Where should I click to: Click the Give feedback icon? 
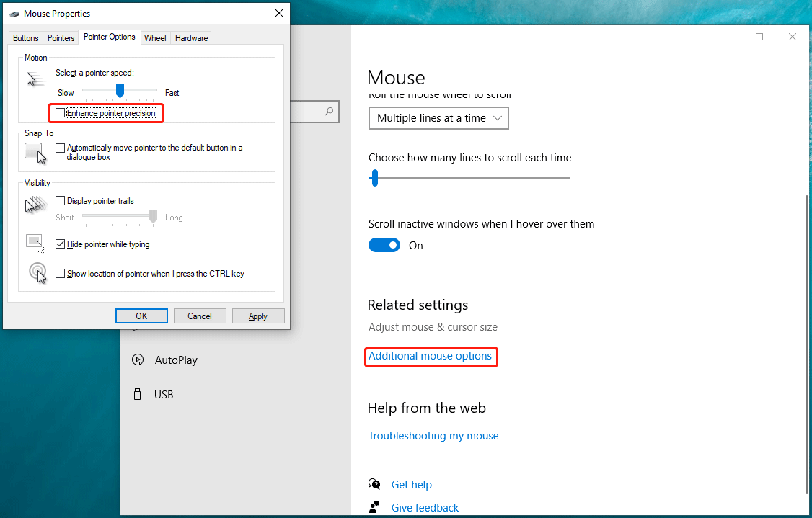374,507
